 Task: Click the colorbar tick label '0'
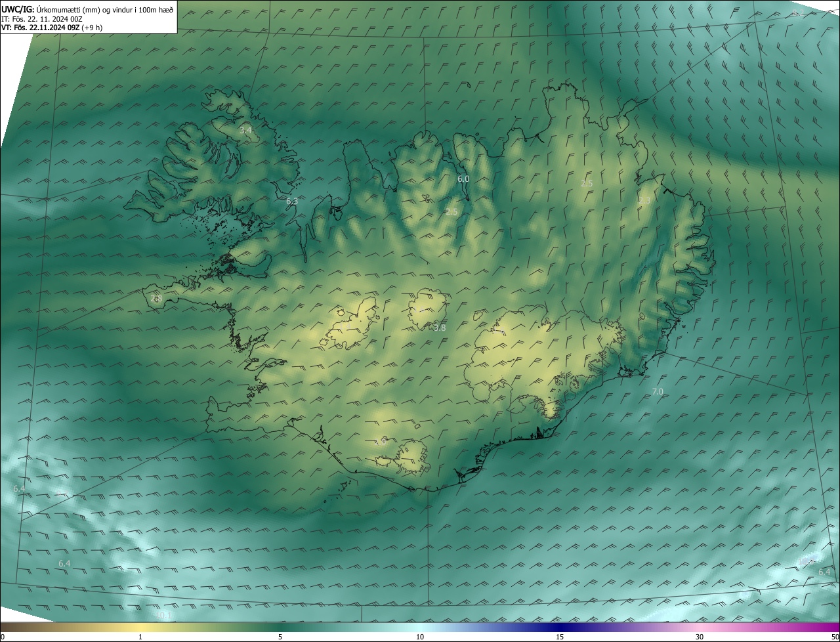(x=3, y=637)
